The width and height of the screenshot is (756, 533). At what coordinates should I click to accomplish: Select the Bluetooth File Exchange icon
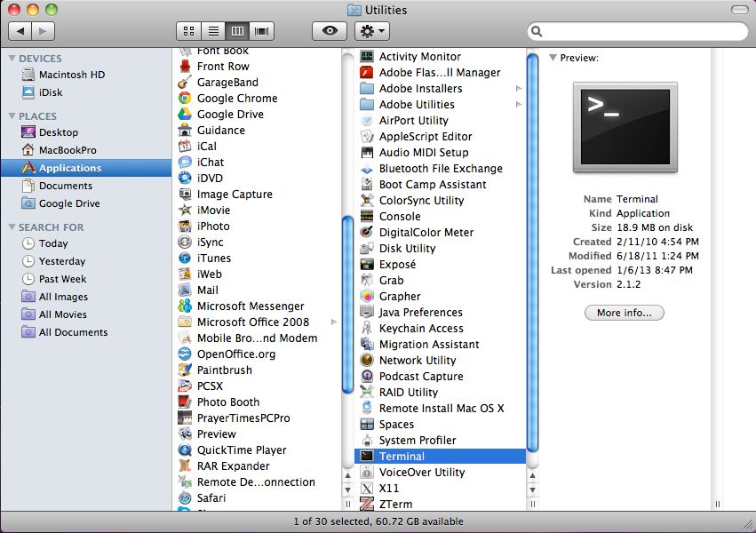point(367,169)
